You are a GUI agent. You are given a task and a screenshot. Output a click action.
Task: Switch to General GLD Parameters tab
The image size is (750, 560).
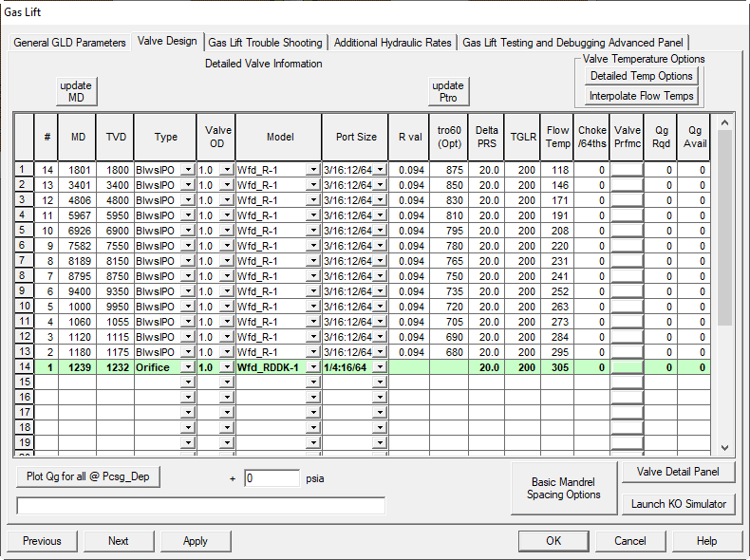pos(69,43)
